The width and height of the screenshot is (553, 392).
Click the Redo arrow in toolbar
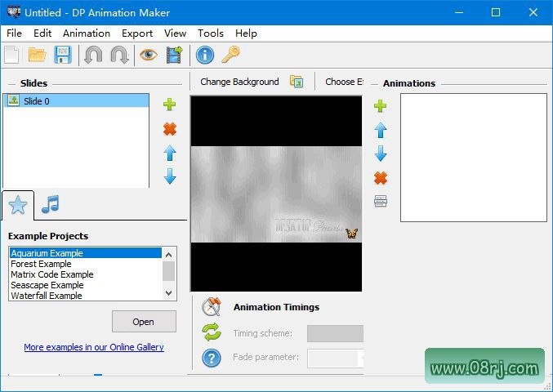(x=119, y=56)
